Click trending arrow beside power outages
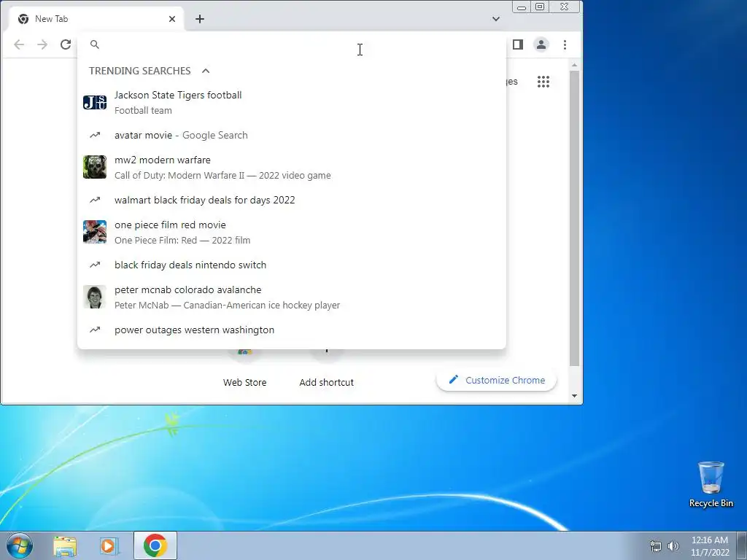The height and width of the screenshot is (560, 747). tap(95, 330)
